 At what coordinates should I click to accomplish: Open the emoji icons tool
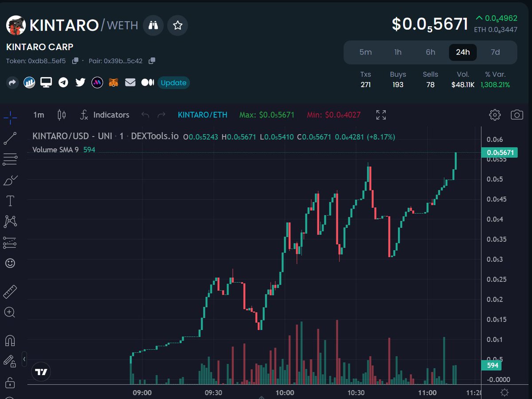point(10,263)
